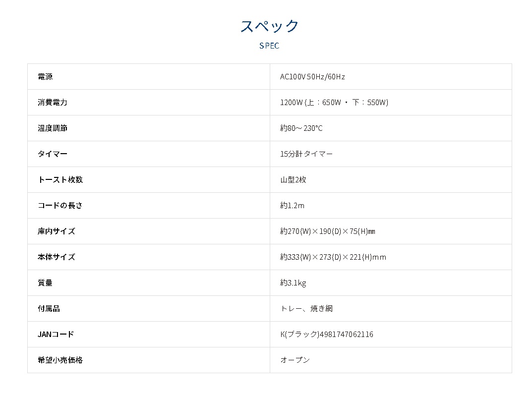Screen dimensions: 532x395
Task: Select the トースト枚数 row label
Action: (x=60, y=180)
